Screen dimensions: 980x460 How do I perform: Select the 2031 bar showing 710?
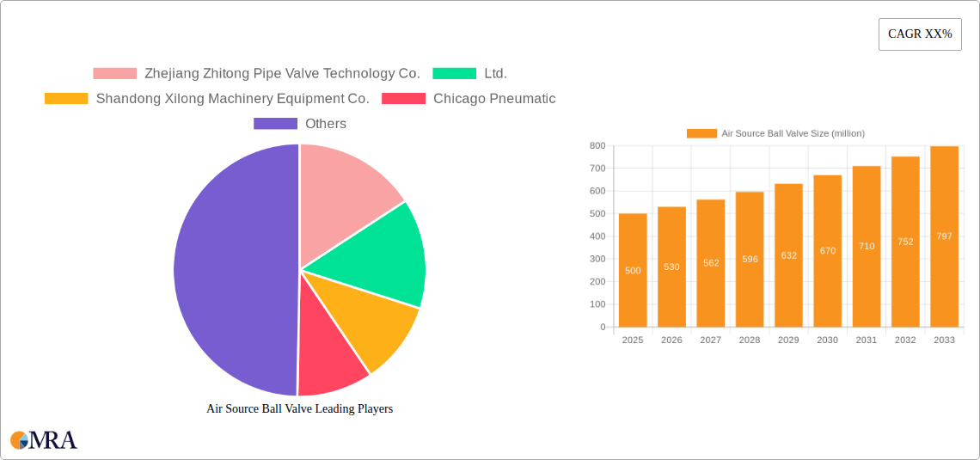tap(867, 246)
